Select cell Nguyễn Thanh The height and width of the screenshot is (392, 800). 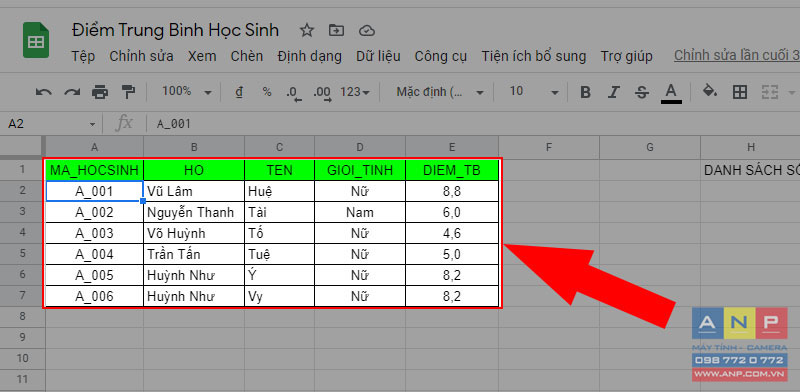(x=194, y=212)
